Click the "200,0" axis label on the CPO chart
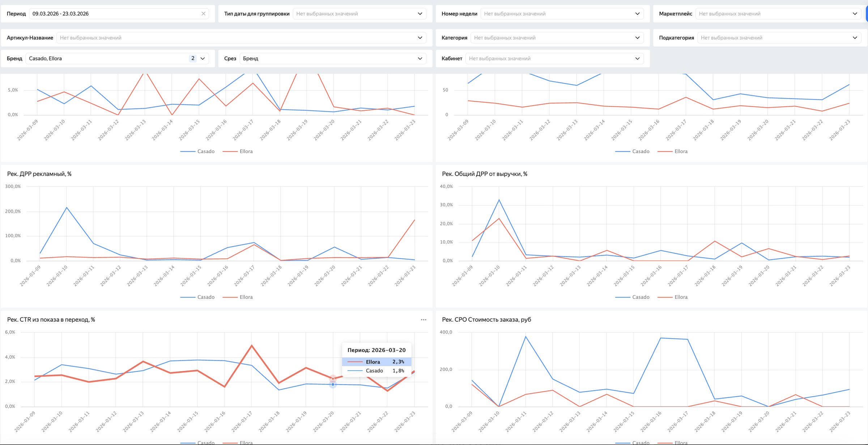Viewport: 868px width, 445px height. tap(446, 369)
